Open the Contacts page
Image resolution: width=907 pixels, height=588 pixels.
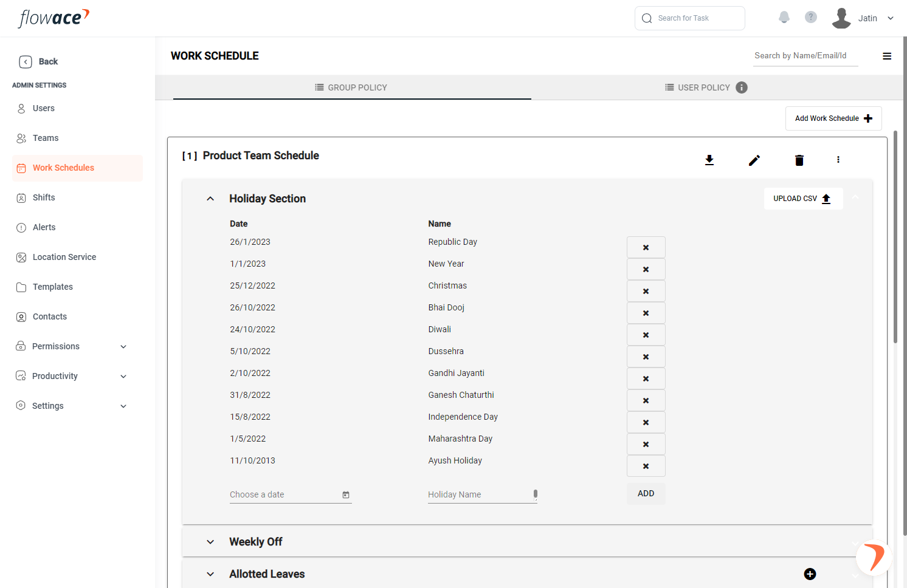tap(77, 316)
